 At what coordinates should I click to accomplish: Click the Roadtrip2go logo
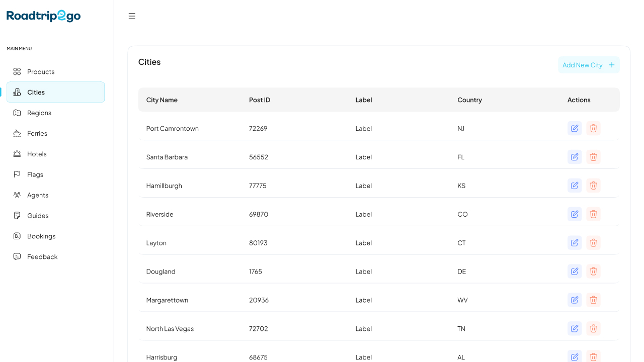(44, 16)
